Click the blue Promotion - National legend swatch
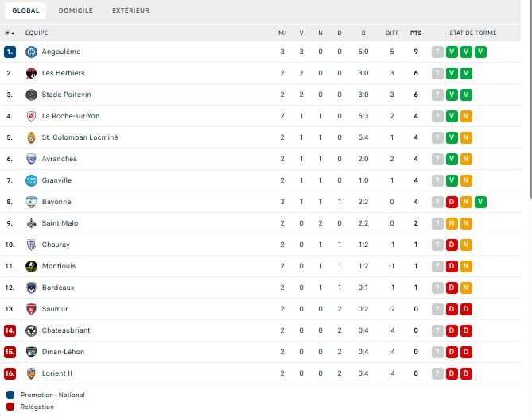Viewport: 532px width, 417px height. (x=10, y=395)
